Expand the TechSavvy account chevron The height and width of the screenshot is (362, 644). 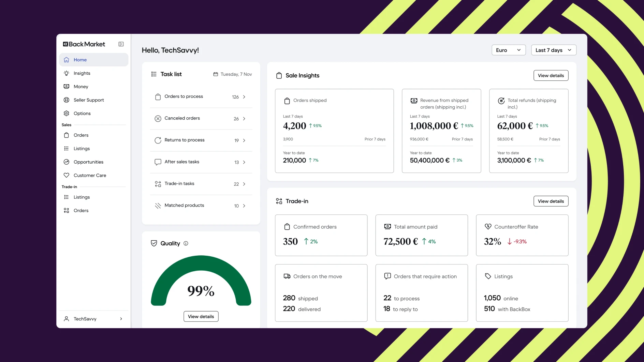(121, 319)
